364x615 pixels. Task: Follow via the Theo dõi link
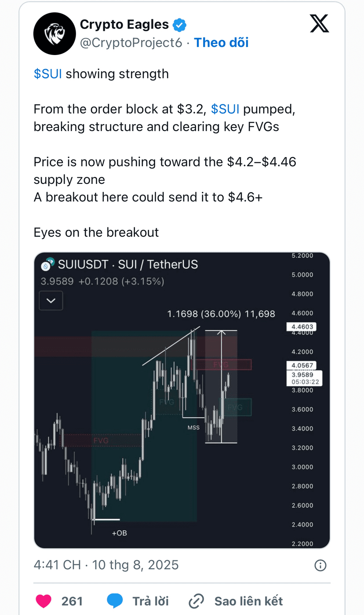pos(221,42)
